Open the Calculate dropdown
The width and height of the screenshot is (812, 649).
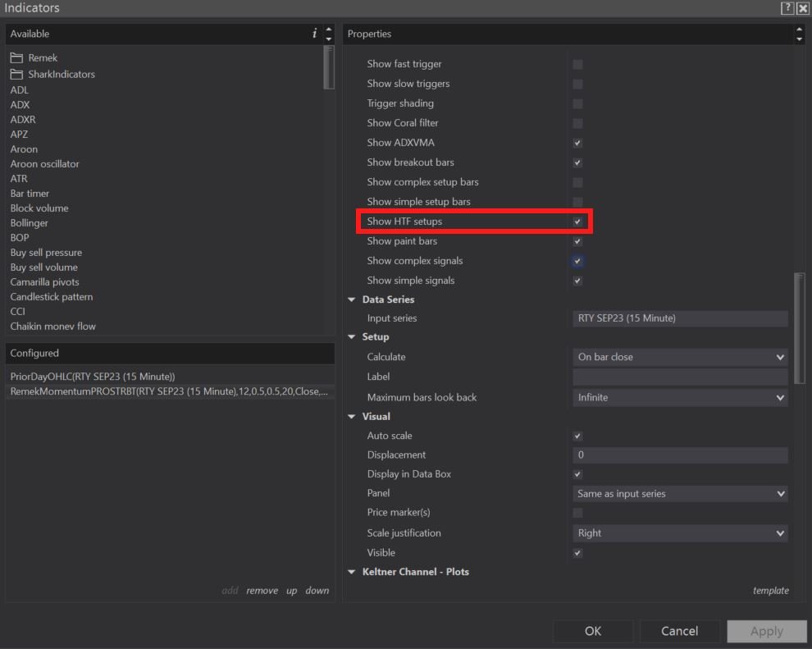click(x=680, y=357)
